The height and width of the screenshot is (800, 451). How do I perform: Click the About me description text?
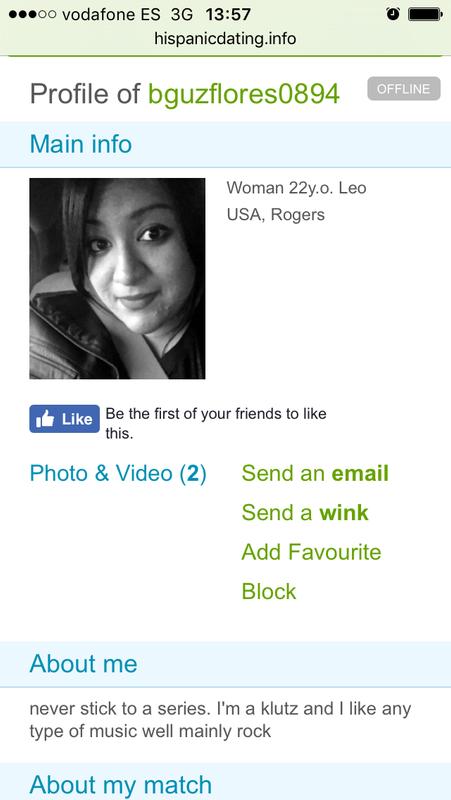point(220,720)
